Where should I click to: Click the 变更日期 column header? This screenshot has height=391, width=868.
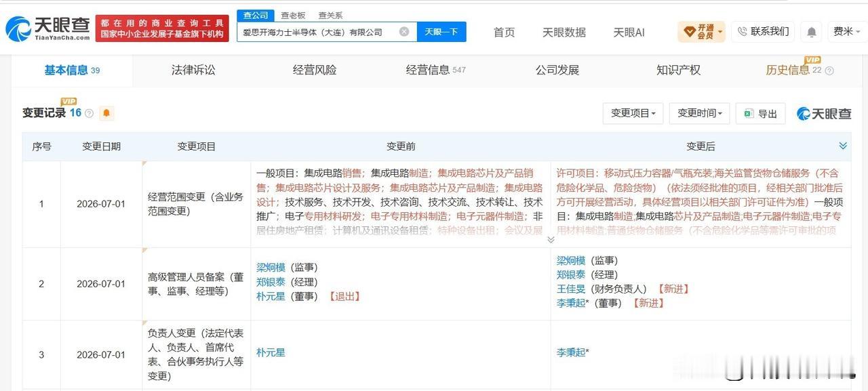(102, 146)
